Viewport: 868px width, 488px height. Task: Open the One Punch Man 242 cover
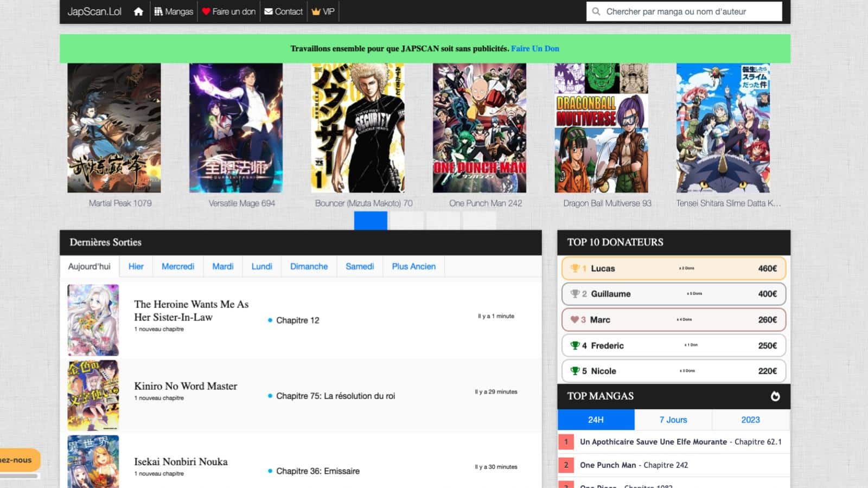point(480,128)
